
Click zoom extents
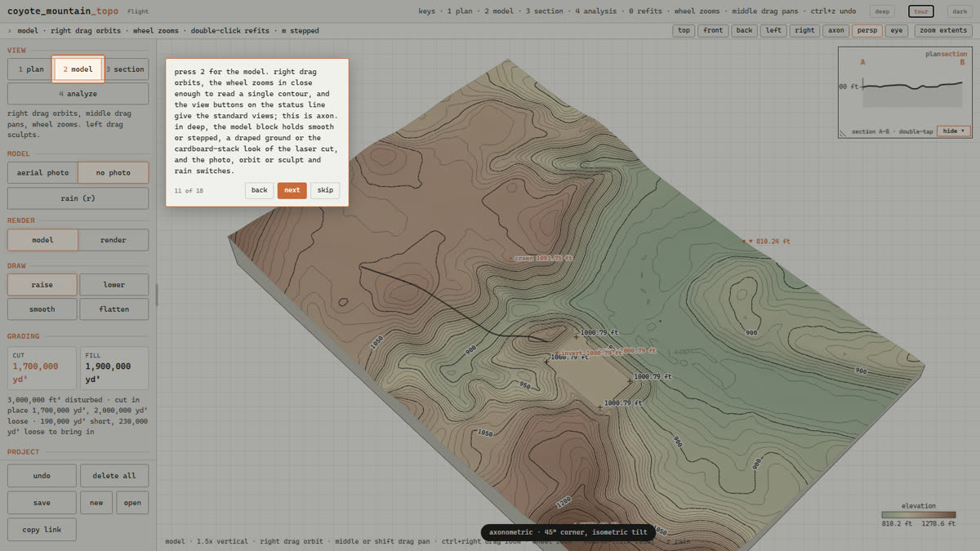pyautogui.click(x=943, y=31)
